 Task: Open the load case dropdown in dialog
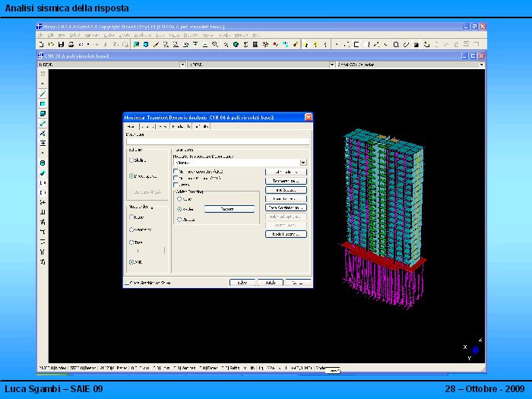[303, 162]
